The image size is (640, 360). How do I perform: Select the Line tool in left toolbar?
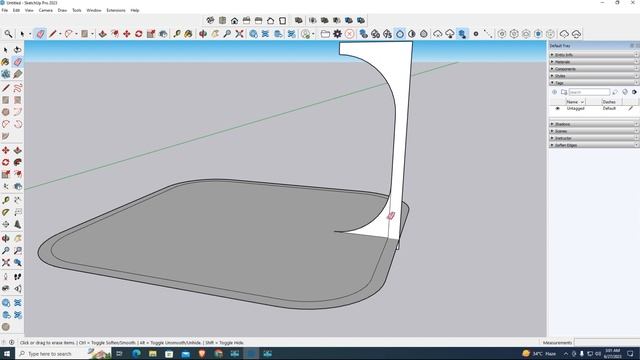pyautogui.click(x=6, y=88)
